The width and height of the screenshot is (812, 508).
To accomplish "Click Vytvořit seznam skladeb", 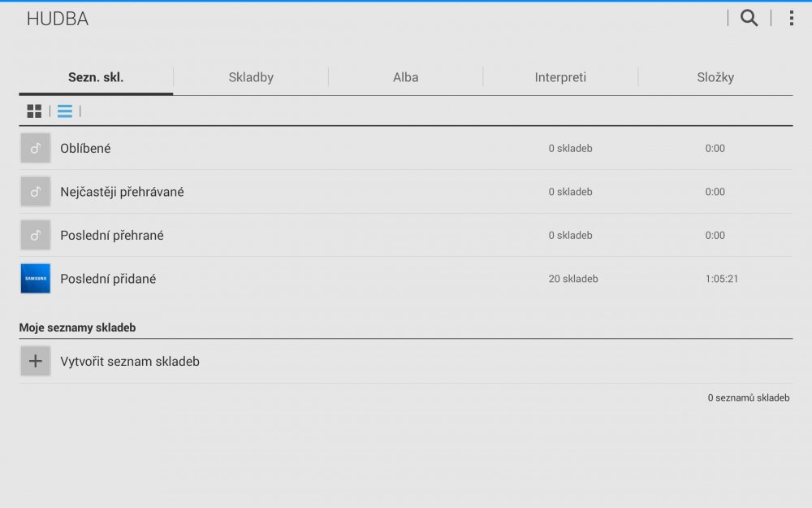I will (130, 360).
